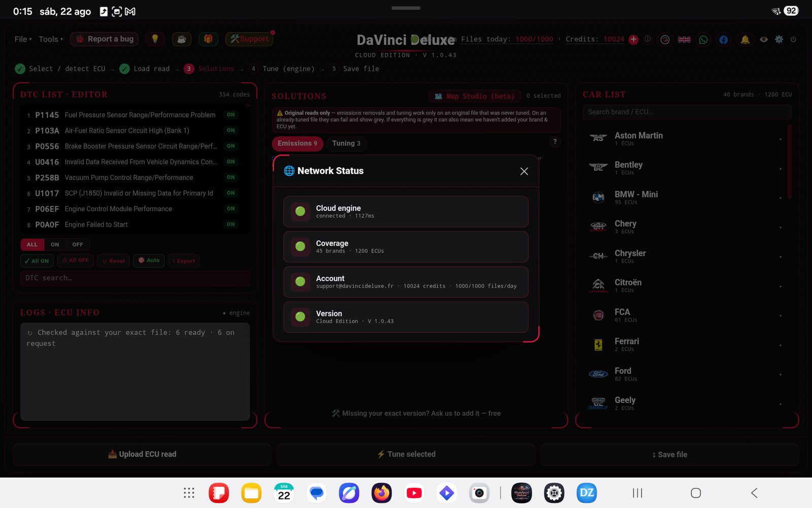Toggle ON switch for U0416
The height and width of the screenshot is (508, 812).
coord(231,162)
